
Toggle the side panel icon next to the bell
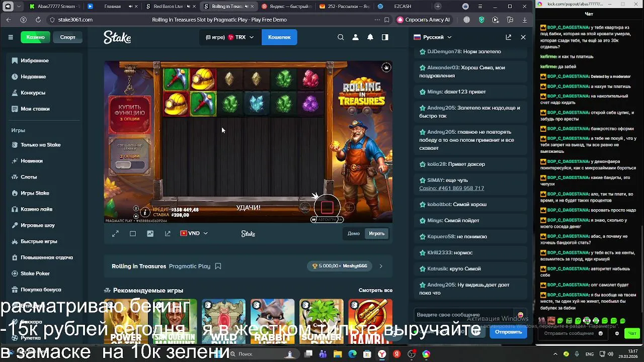[x=385, y=37]
